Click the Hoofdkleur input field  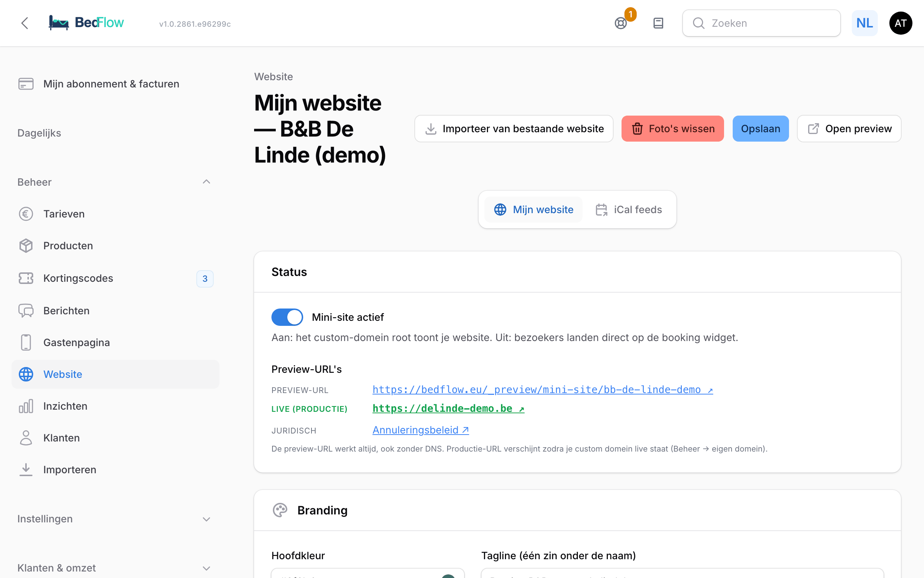coord(367,573)
